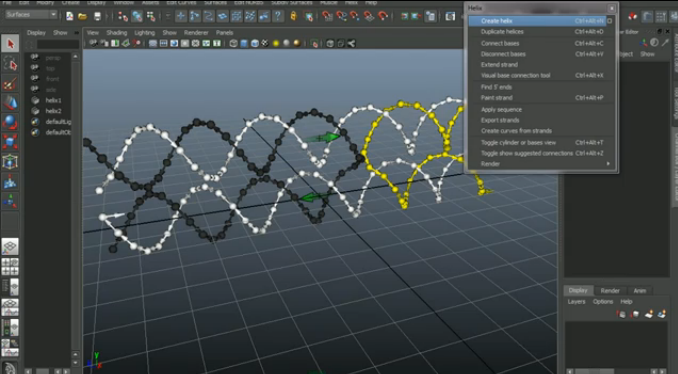Image resolution: width=678 pixels, height=374 pixels.
Task: Click the padlock lock selection icon
Action: click(x=294, y=16)
